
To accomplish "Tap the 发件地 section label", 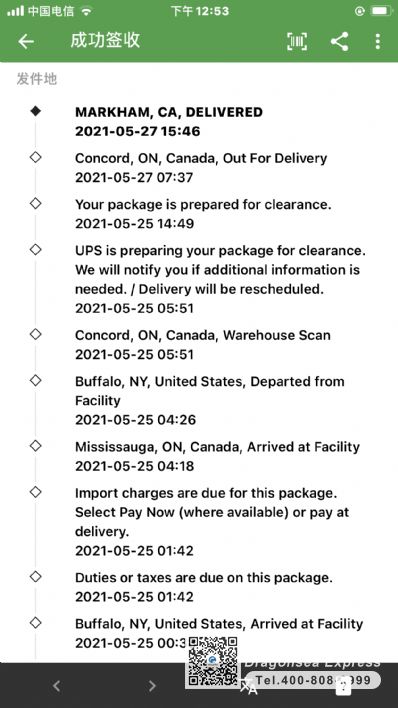I will point(37,79).
